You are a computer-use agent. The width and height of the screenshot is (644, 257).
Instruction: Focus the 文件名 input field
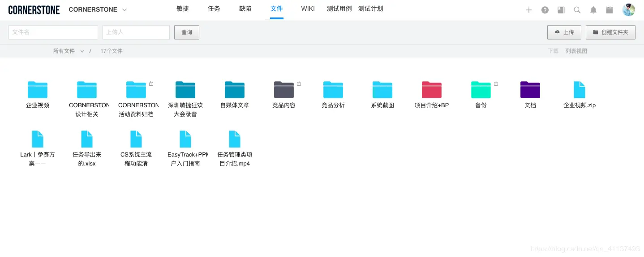[53, 32]
